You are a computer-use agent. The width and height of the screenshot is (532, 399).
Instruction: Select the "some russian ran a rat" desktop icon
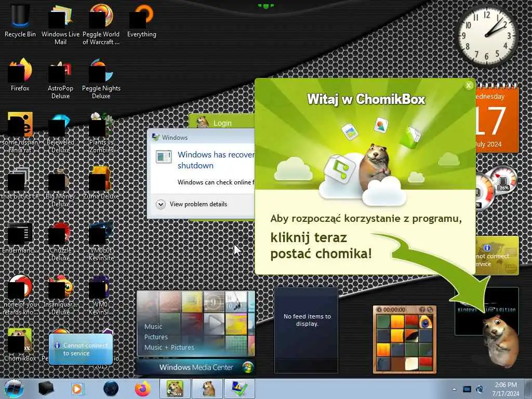pos(20,132)
